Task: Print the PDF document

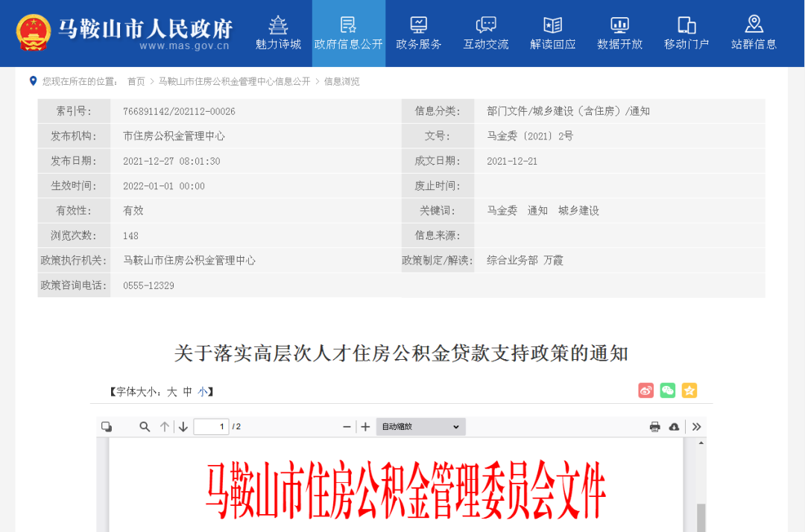Action: click(654, 427)
